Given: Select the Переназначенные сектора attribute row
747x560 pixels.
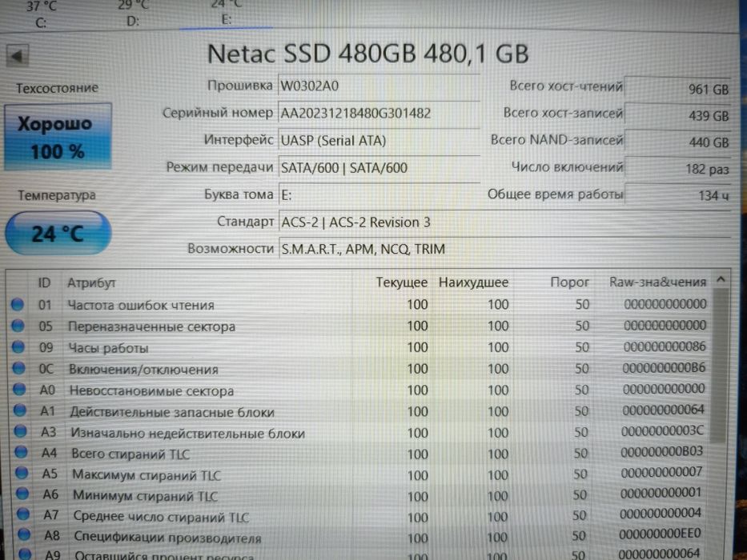Looking at the screenshot, I should coord(359,326).
